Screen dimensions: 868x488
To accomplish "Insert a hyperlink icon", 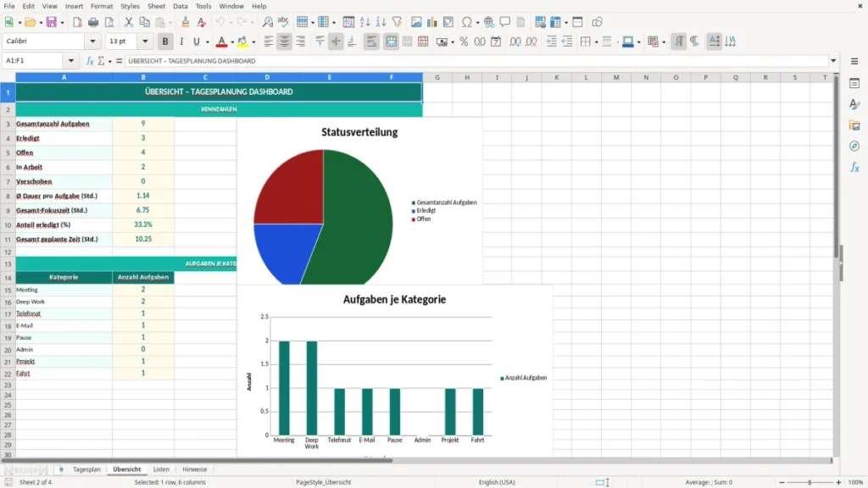I will pyautogui.click(x=489, y=22).
